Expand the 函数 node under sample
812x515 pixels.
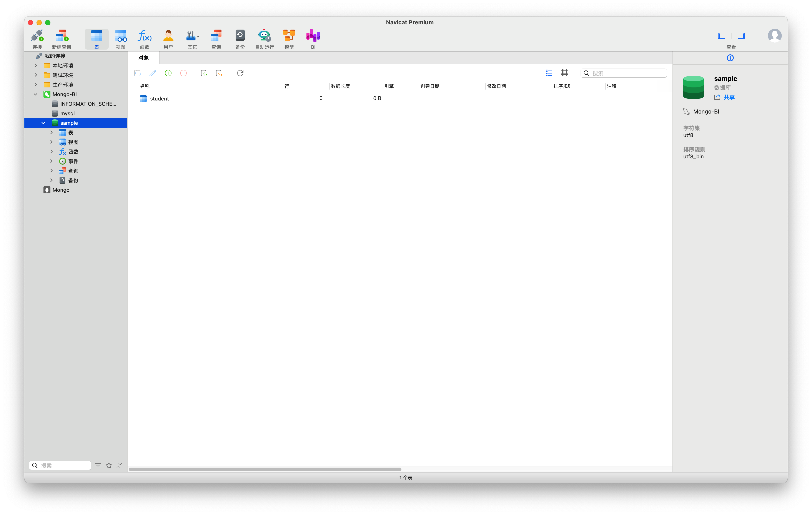pos(52,152)
